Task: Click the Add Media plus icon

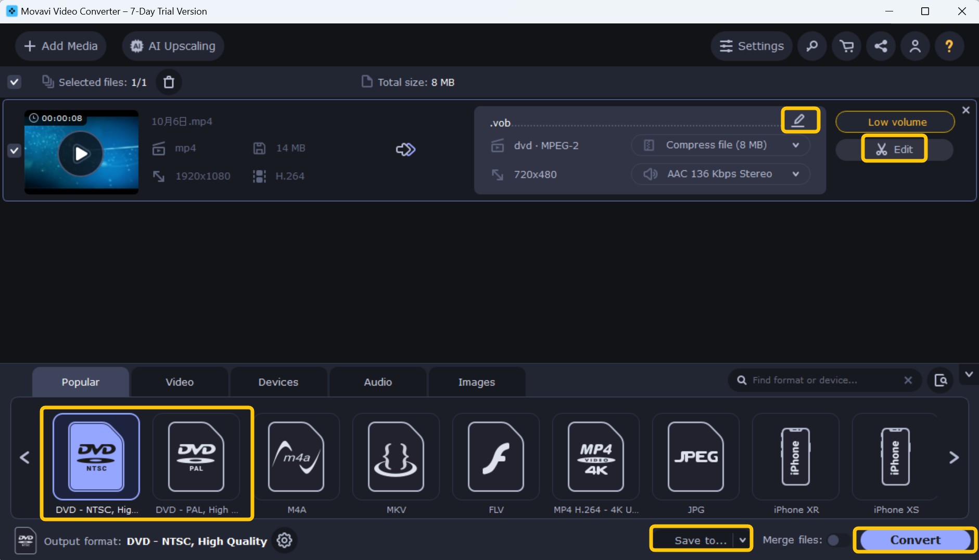Action: [x=29, y=46]
